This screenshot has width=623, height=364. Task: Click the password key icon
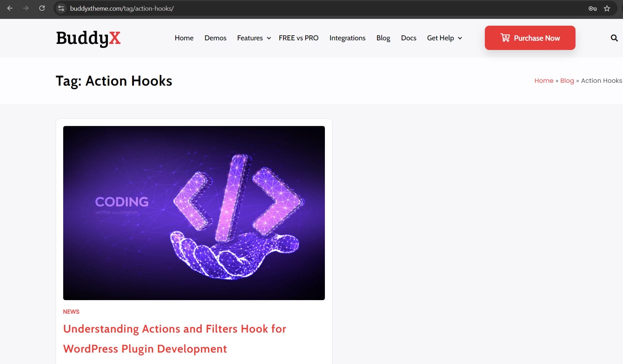[592, 9]
